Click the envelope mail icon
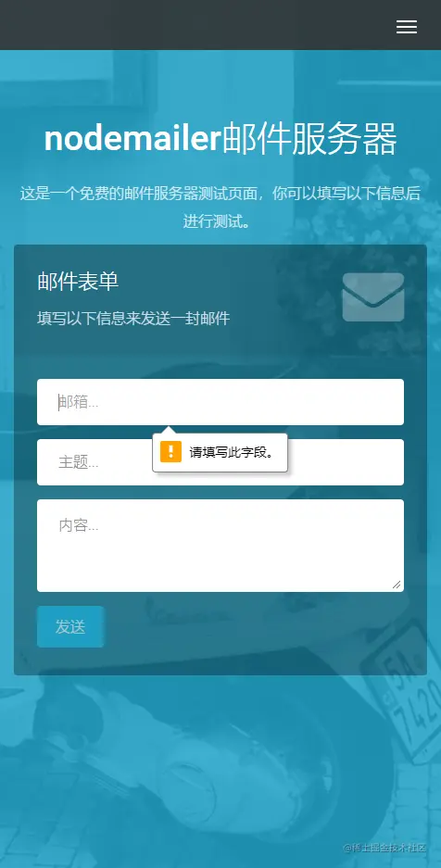 click(373, 296)
